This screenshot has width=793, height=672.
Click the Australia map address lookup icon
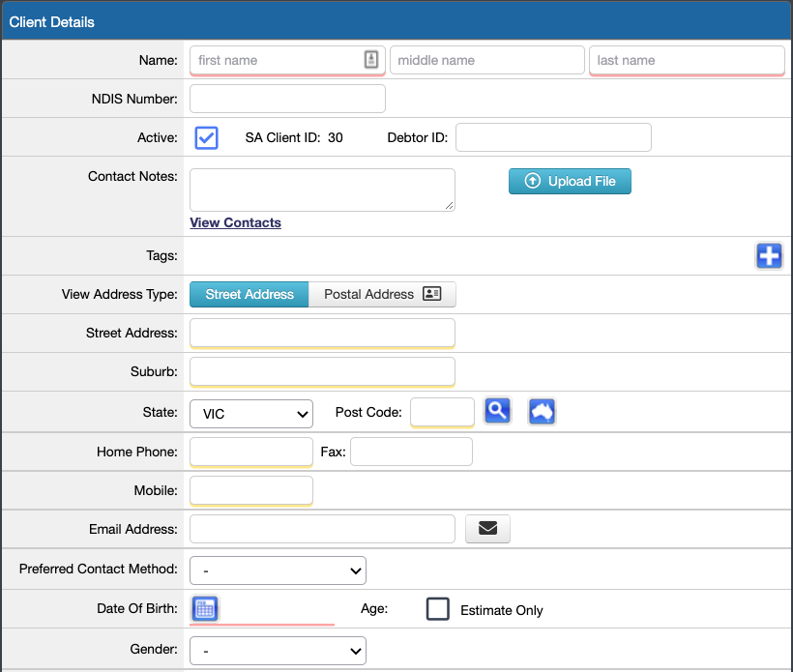542,412
